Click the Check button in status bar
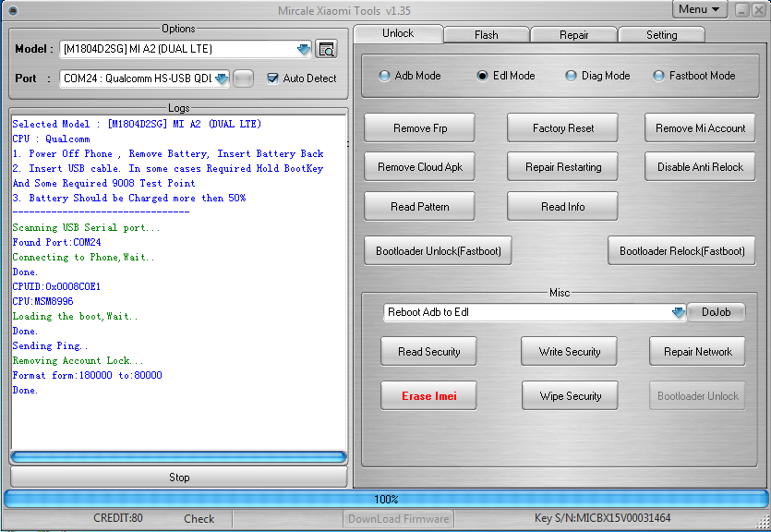Screen dimensions: 771x532 tap(199, 519)
